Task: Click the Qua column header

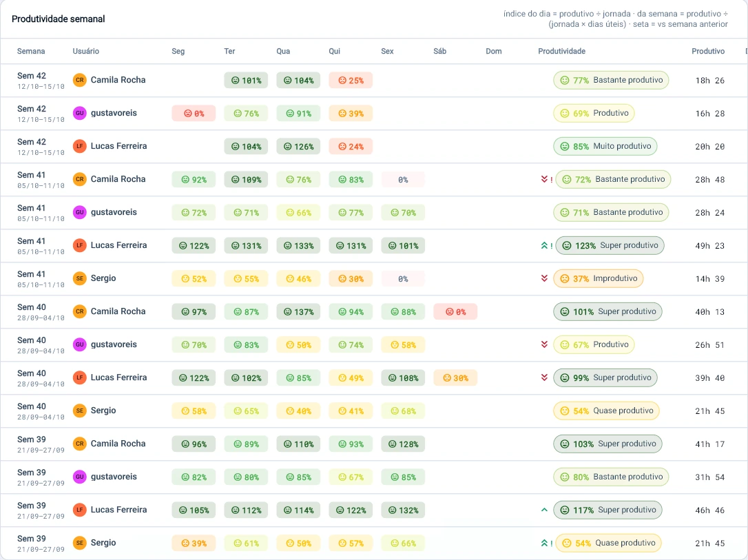Action: (x=283, y=51)
